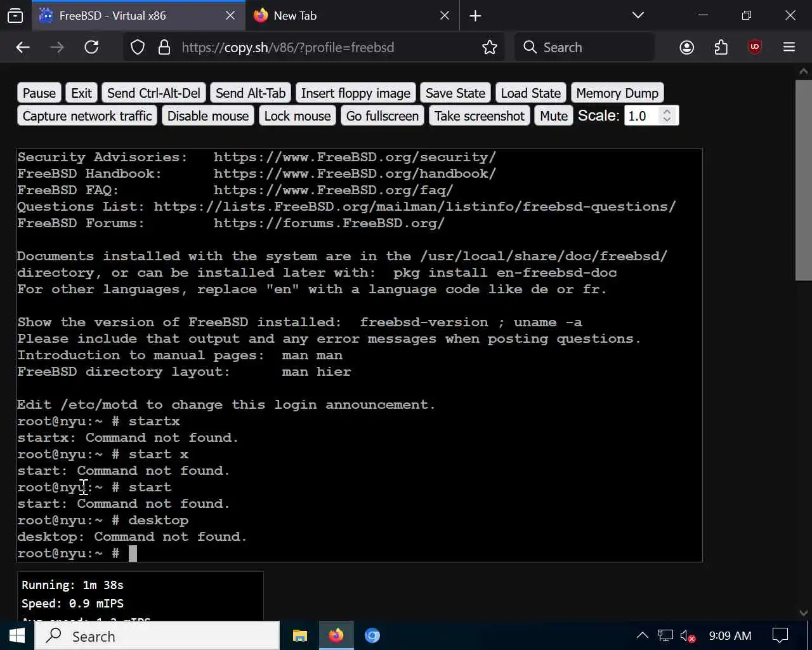
Task: Switch to the FreeBSD - Virtual x86 tab
Action: coord(138,16)
